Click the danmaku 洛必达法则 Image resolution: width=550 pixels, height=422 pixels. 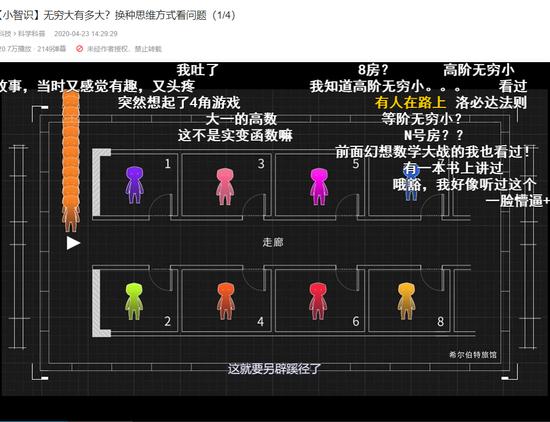[491, 103]
